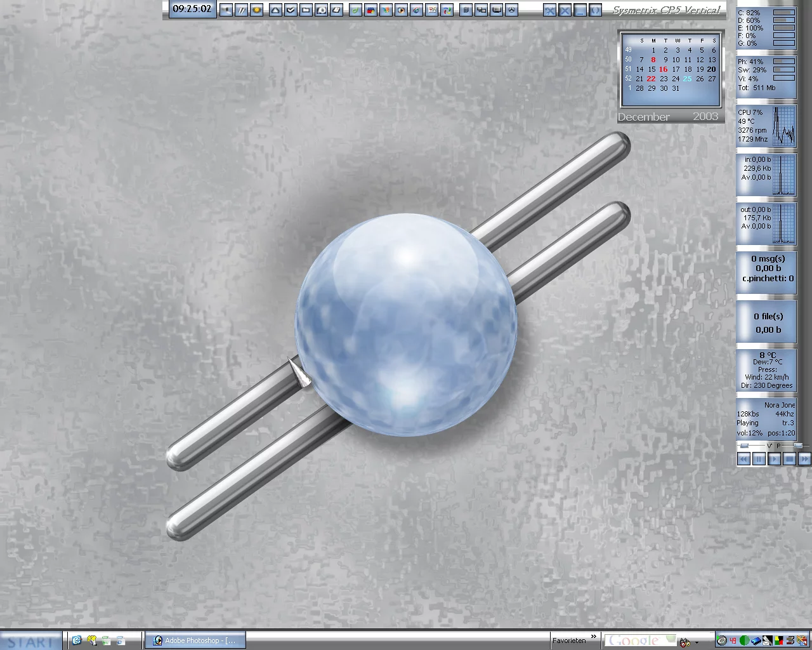The height and width of the screenshot is (650, 812).
Task: Open the Google toolbar dropdown arrow
Action: click(x=697, y=642)
